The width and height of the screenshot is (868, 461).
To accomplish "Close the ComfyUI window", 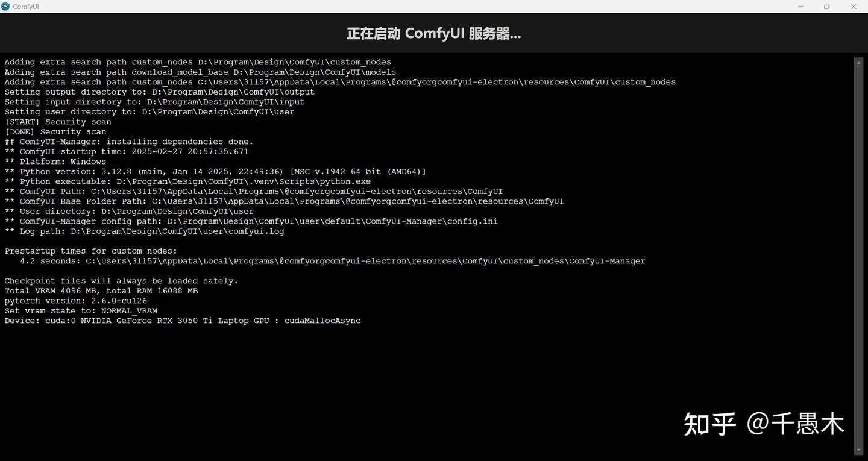I will pyautogui.click(x=854, y=6).
